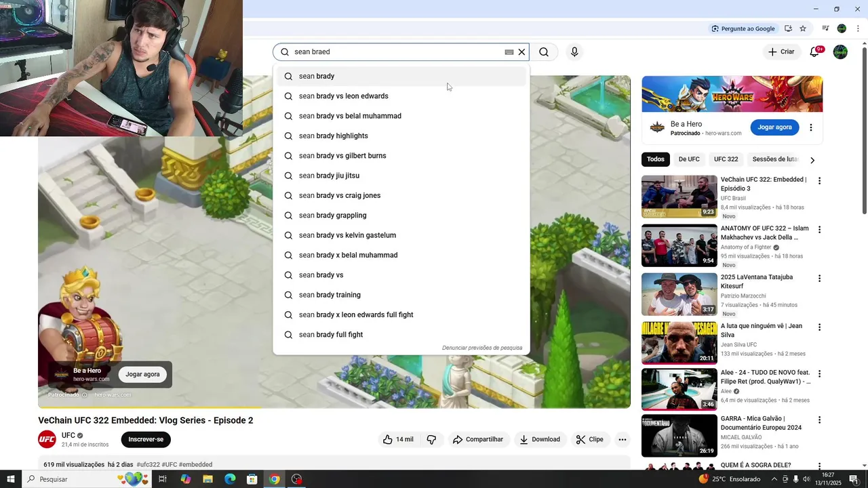
Task: Click into the YouTube search input
Action: pyautogui.click(x=397, y=52)
